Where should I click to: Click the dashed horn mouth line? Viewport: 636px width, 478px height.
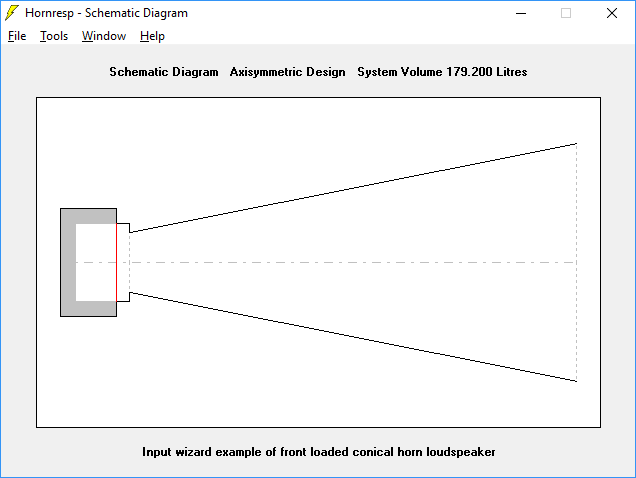coord(576,263)
